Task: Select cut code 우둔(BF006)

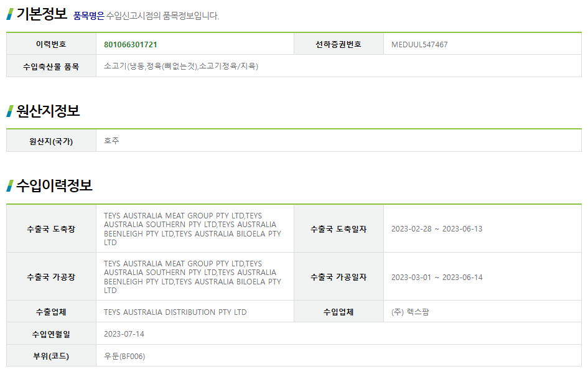Action: (x=124, y=356)
